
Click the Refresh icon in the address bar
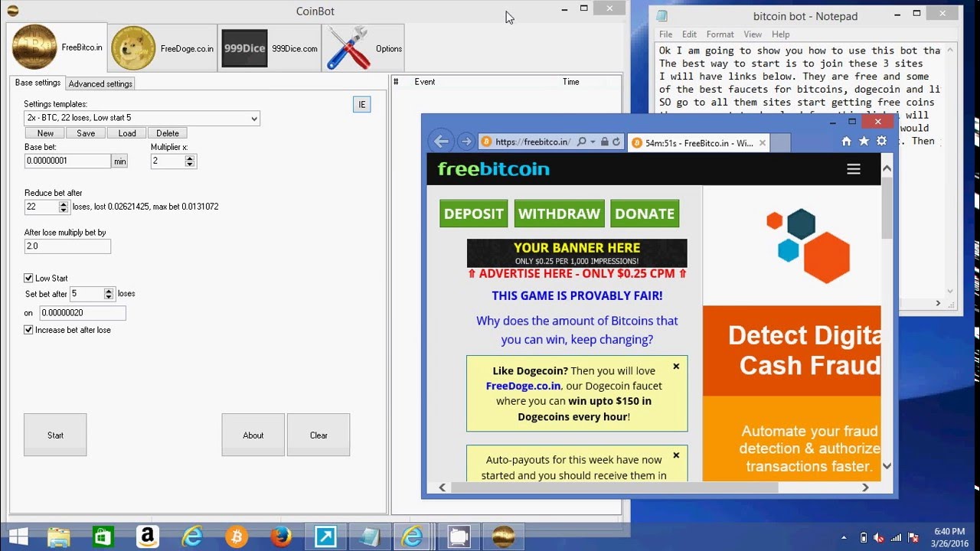616,142
